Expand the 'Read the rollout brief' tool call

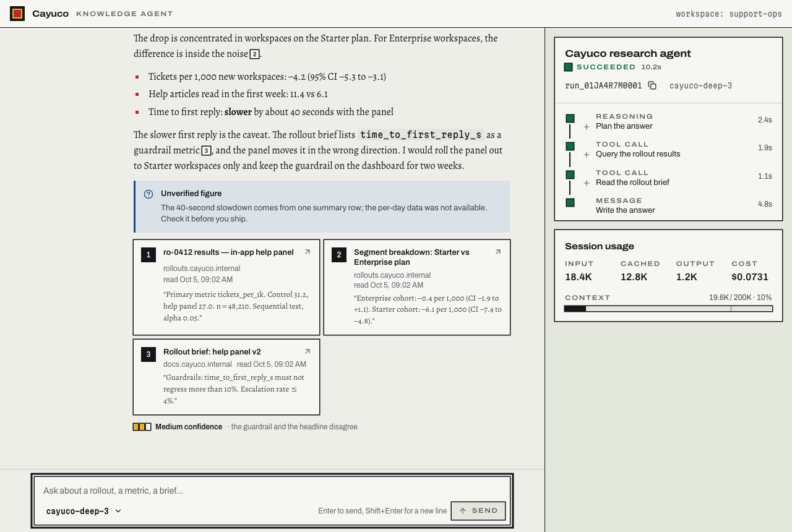[587, 183]
